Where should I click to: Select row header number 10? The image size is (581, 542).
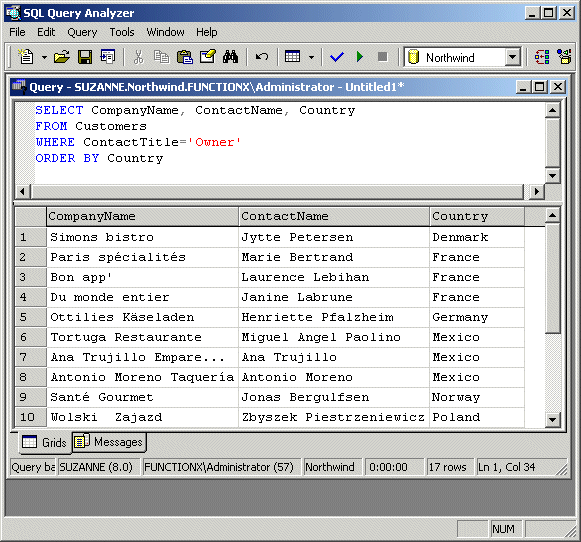(x=31, y=417)
